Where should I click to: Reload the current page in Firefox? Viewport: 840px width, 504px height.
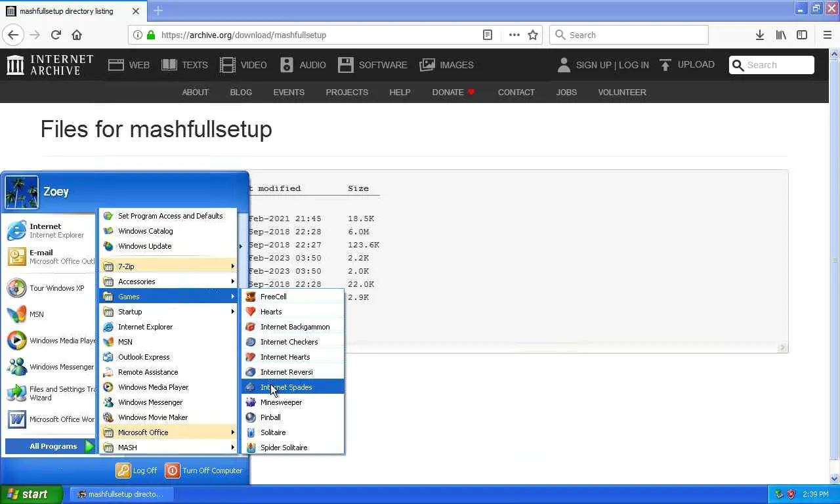click(56, 35)
